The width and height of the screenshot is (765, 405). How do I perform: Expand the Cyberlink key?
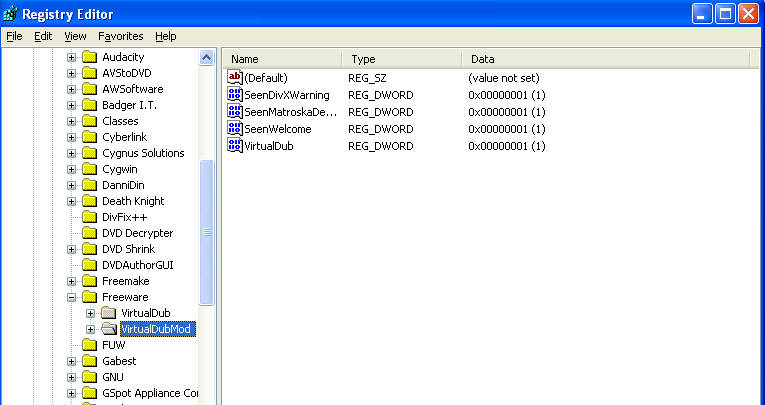tap(72, 138)
